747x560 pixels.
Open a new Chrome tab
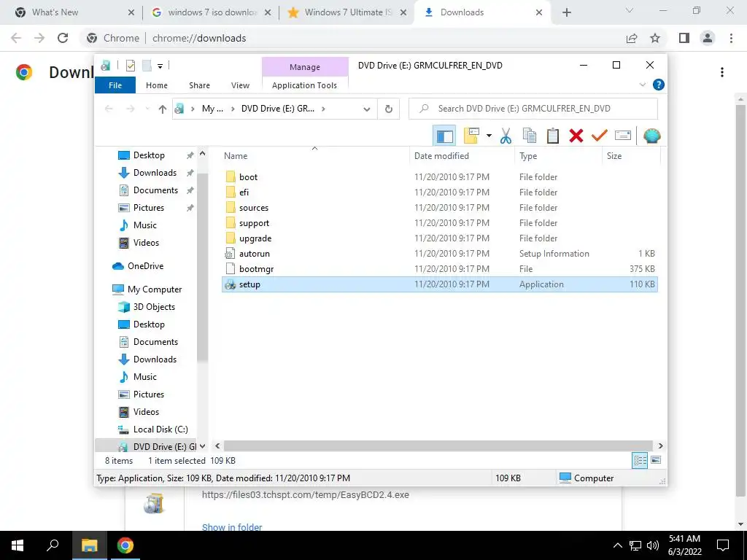pos(566,12)
